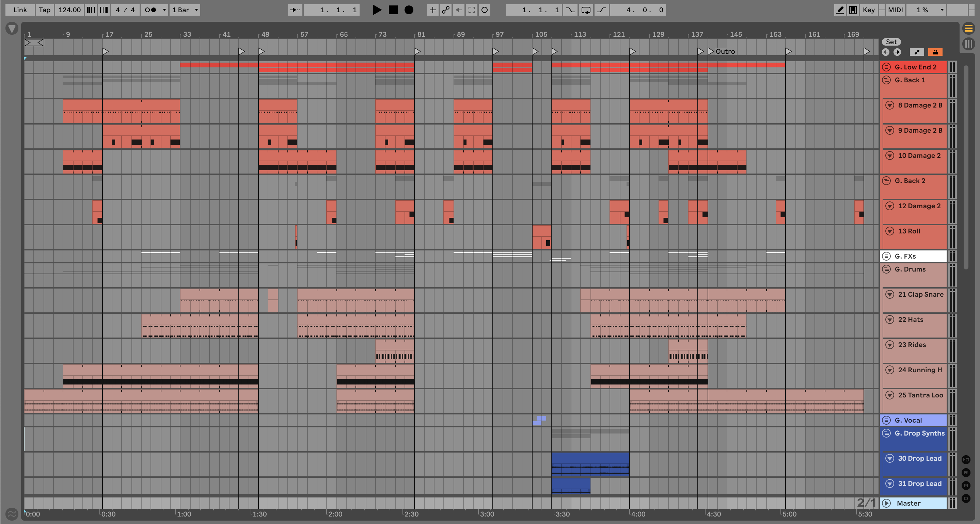This screenshot has width=980, height=524.
Task: Toggle Automation Arm link icon
Action: [445, 10]
